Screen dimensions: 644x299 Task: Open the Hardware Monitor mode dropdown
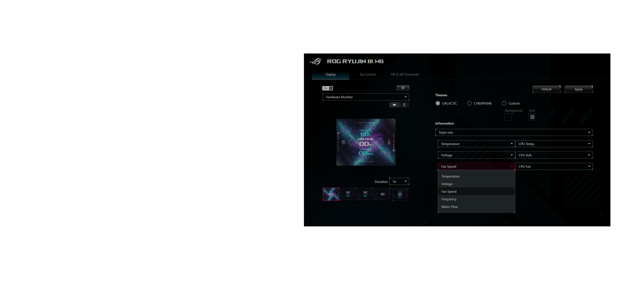(366, 97)
